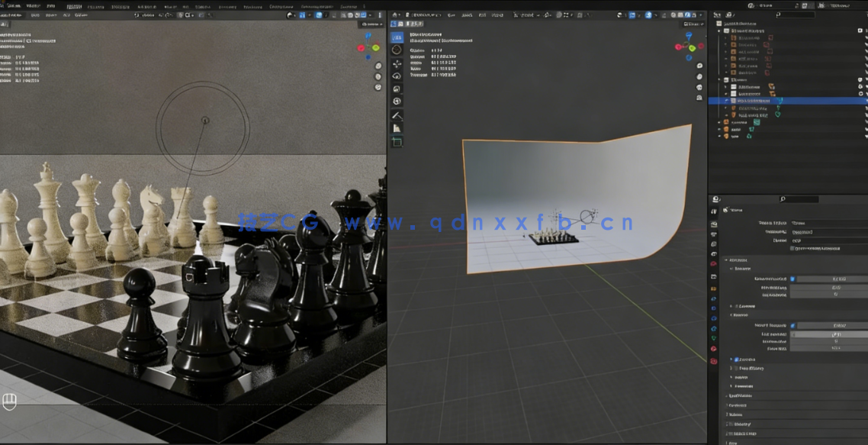Open the Modifier Properties wrench icon

tap(714, 298)
